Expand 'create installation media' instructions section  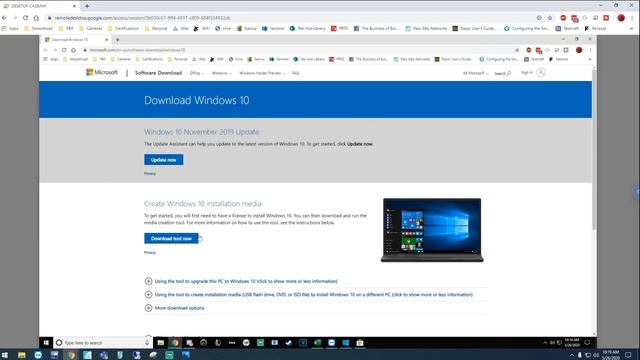pyautogui.click(x=309, y=294)
